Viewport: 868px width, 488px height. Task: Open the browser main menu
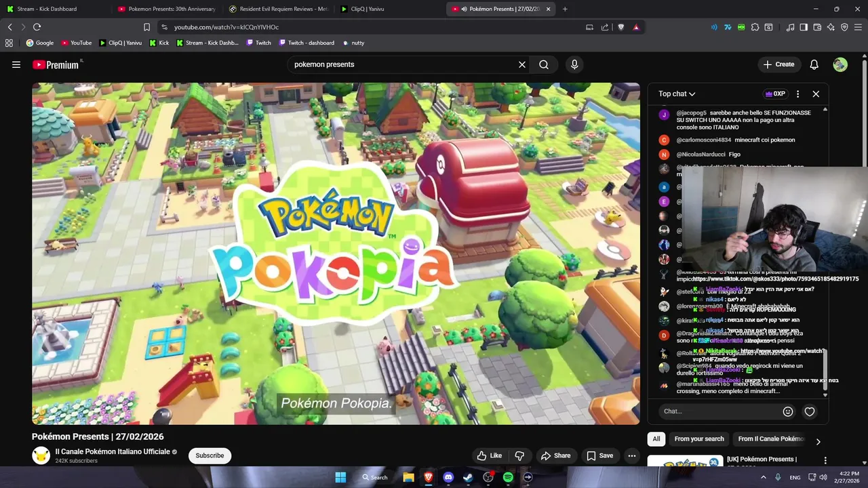tap(858, 27)
